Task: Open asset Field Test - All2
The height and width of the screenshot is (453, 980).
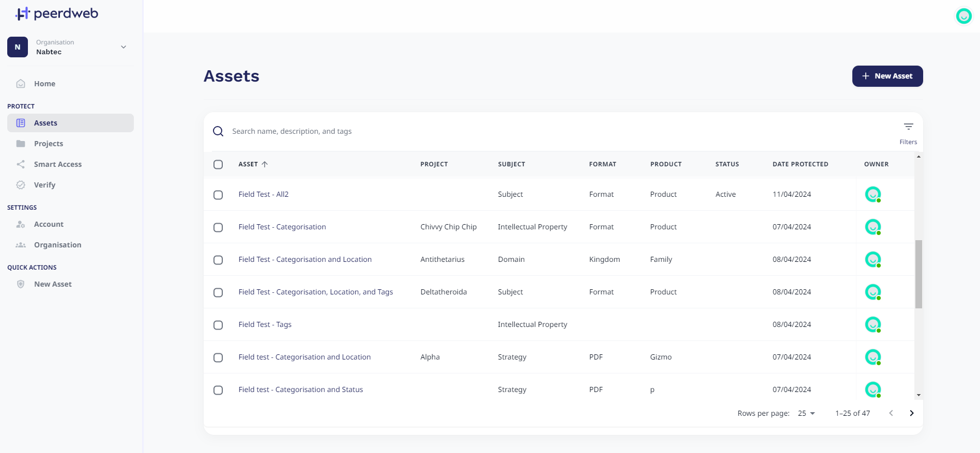Action: [264, 194]
